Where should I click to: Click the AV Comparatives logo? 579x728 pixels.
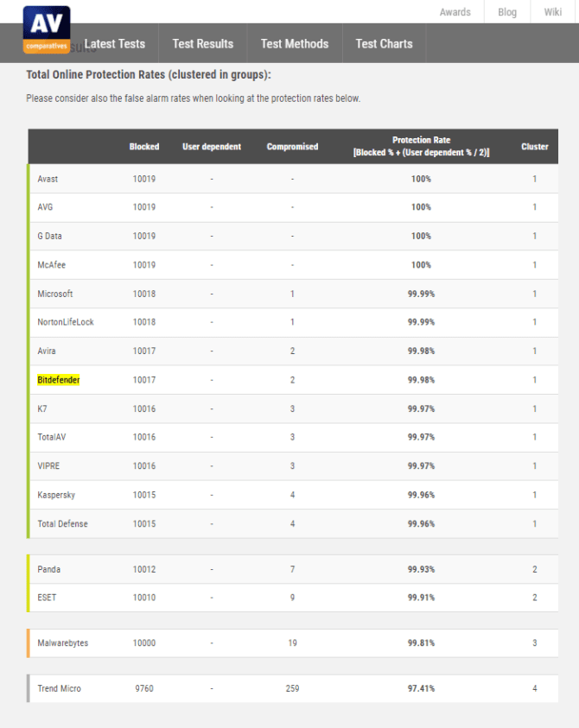point(47,29)
